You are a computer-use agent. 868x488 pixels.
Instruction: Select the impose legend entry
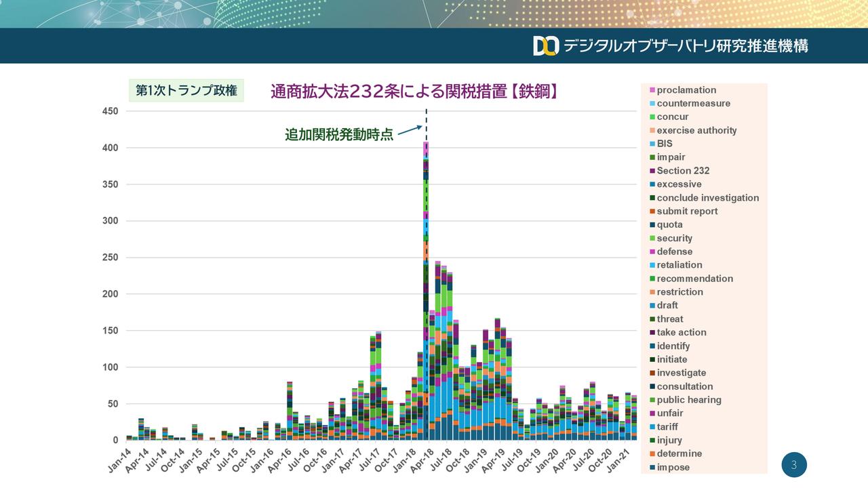click(673, 467)
